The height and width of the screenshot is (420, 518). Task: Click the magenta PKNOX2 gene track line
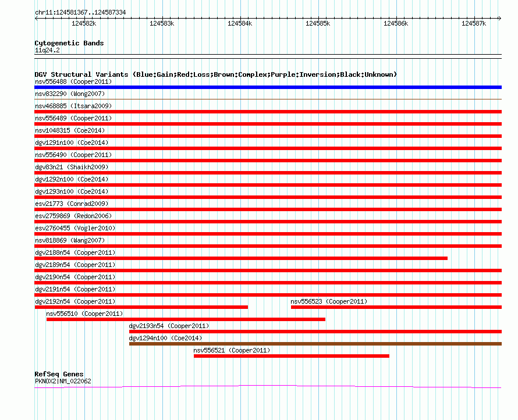[268, 386]
